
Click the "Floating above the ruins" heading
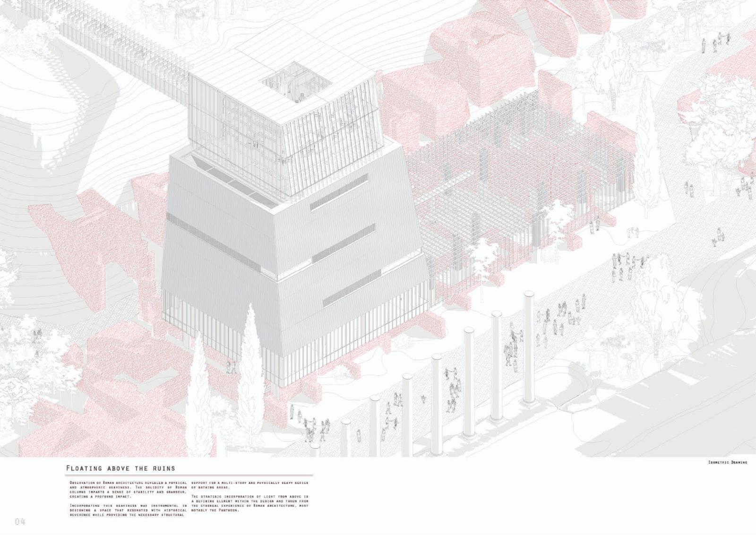[120, 468]
